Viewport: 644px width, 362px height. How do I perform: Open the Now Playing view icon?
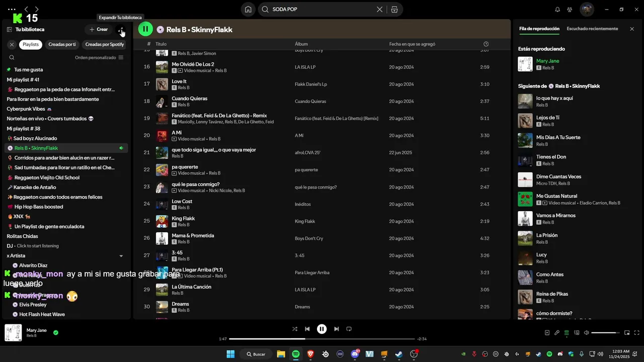[547, 332]
